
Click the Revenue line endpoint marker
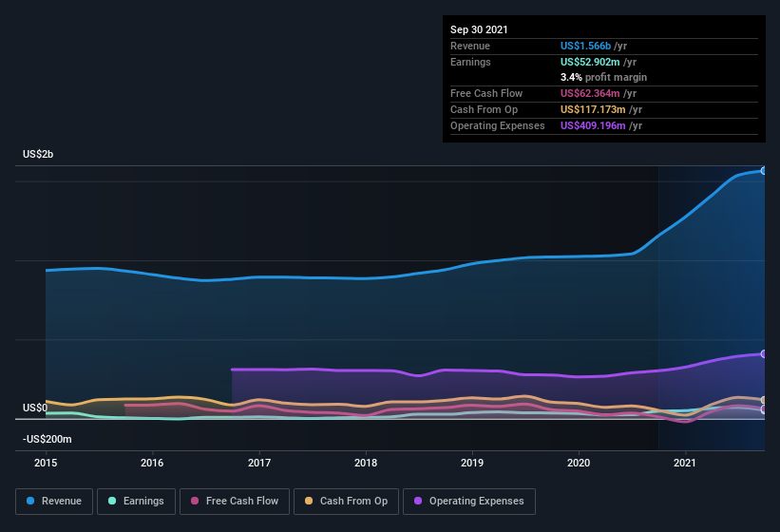[x=763, y=171]
